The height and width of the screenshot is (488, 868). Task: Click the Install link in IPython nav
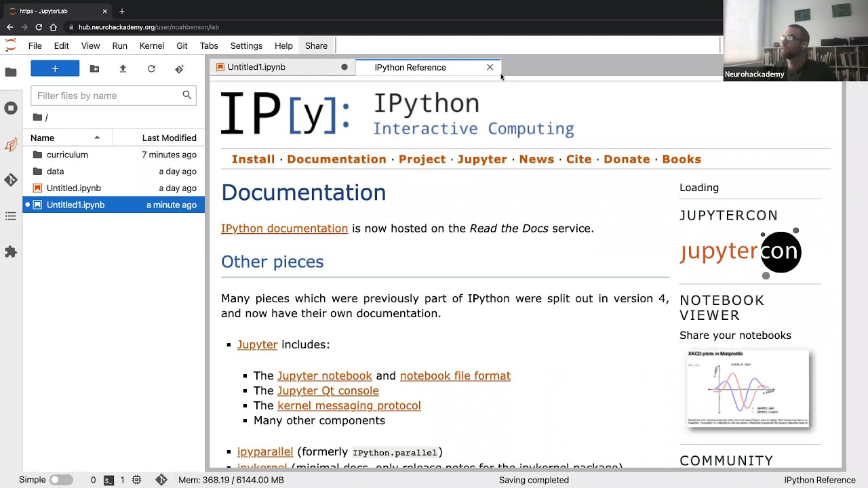[253, 159]
